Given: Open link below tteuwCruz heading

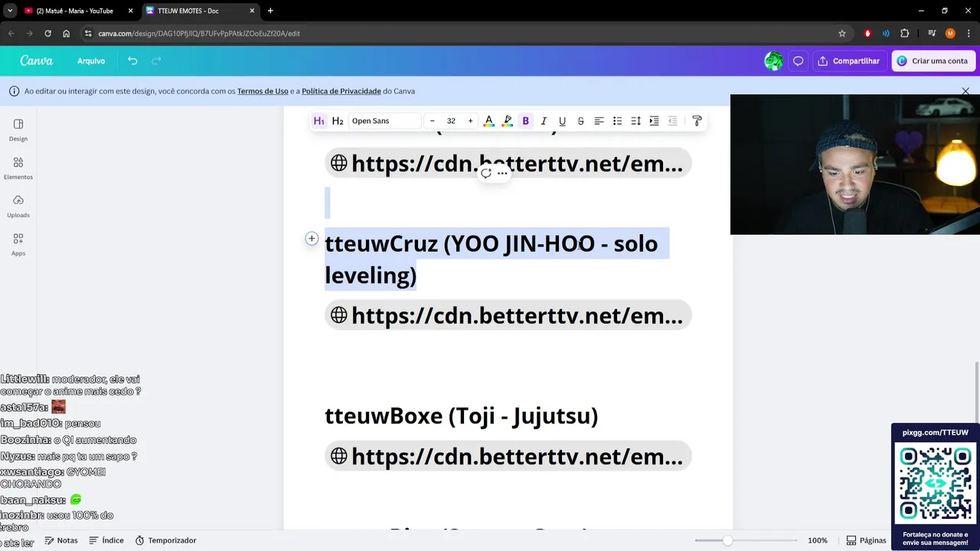Looking at the screenshot, I should (508, 315).
